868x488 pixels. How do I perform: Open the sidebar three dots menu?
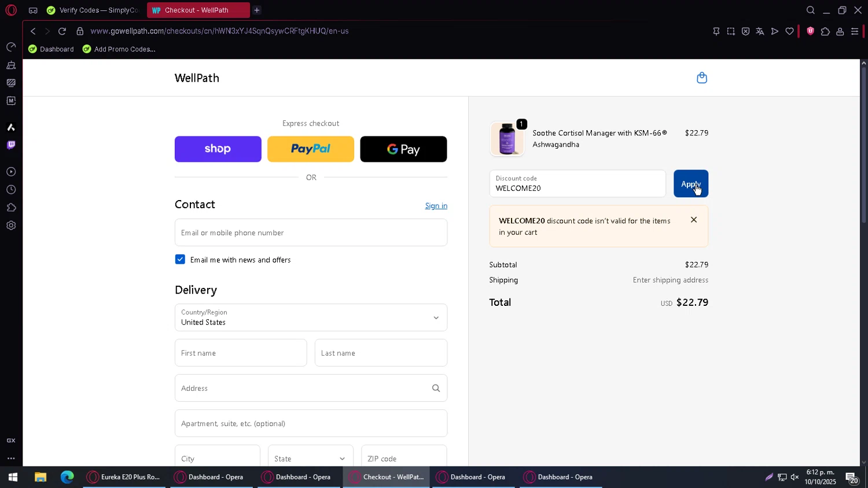[11, 459]
